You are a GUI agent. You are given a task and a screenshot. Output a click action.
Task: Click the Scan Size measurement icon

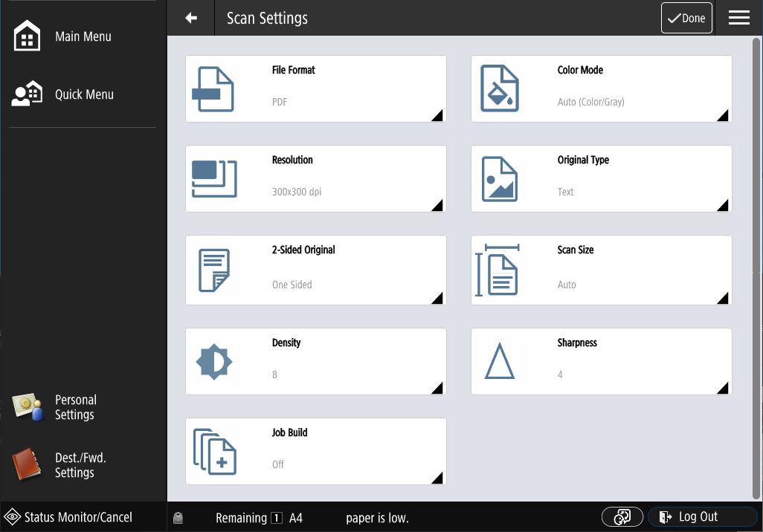click(498, 270)
